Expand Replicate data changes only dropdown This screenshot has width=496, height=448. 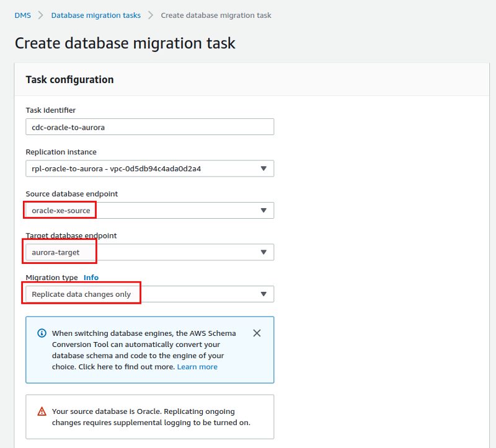(149, 294)
